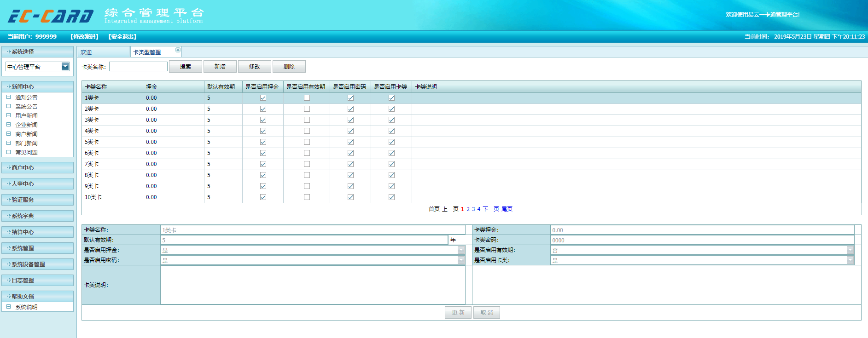Open 系统说明 menu item

[x=26, y=307]
